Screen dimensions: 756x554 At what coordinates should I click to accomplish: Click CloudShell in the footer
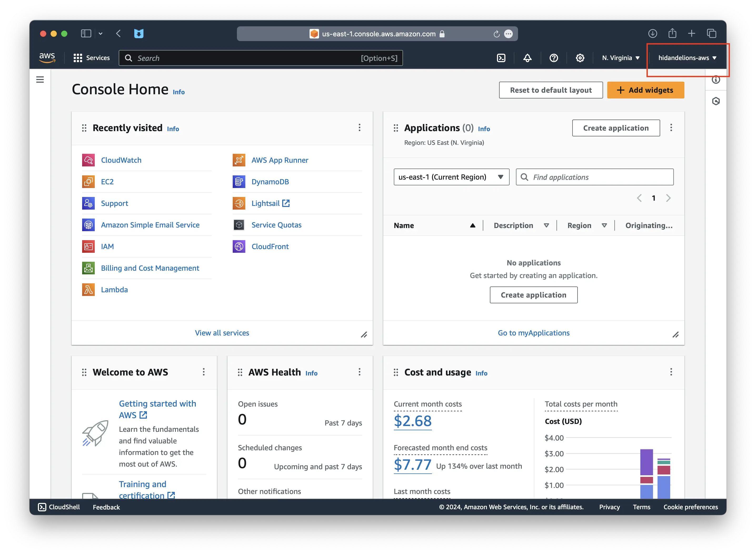59,507
